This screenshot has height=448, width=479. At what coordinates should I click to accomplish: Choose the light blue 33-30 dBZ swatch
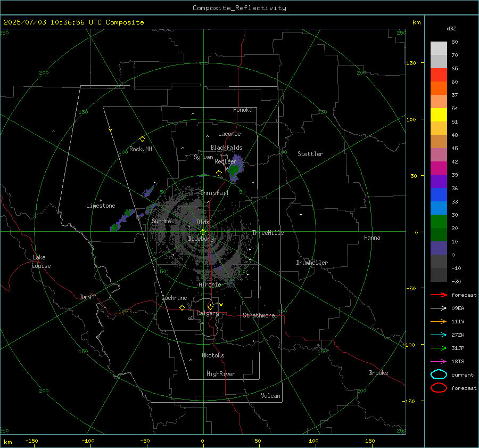click(439, 208)
